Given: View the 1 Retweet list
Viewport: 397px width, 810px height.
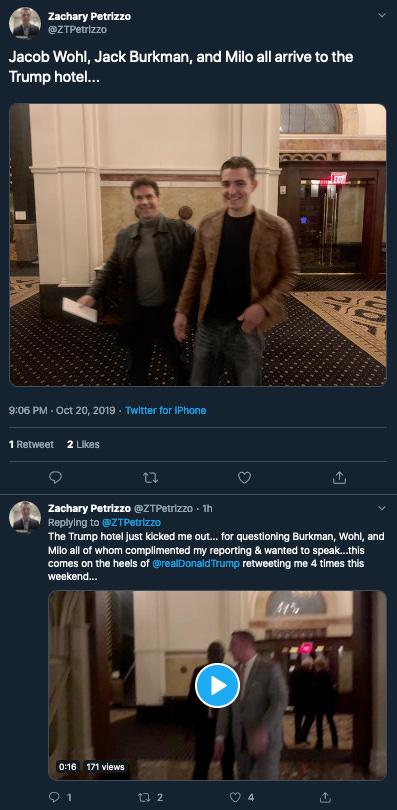Looking at the screenshot, I should pyautogui.click(x=31, y=444).
